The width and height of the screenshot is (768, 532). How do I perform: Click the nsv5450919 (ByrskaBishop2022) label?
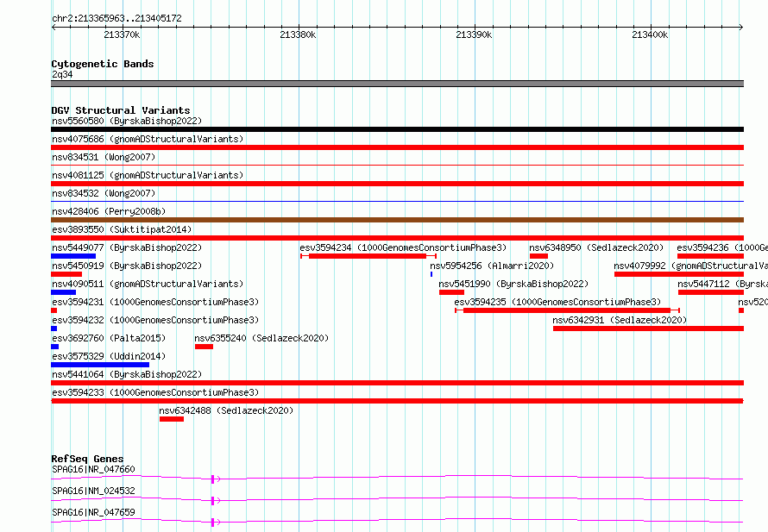tap(127, 266)
